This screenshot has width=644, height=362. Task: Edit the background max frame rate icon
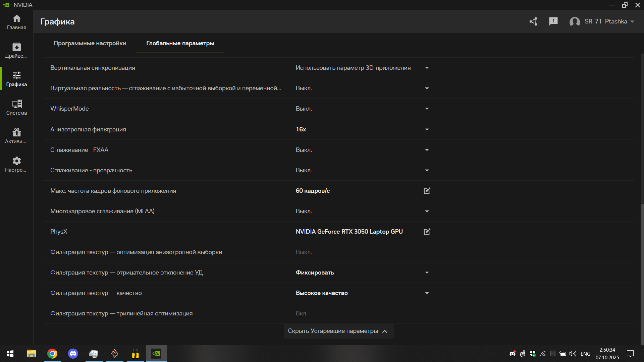point(427,191)
